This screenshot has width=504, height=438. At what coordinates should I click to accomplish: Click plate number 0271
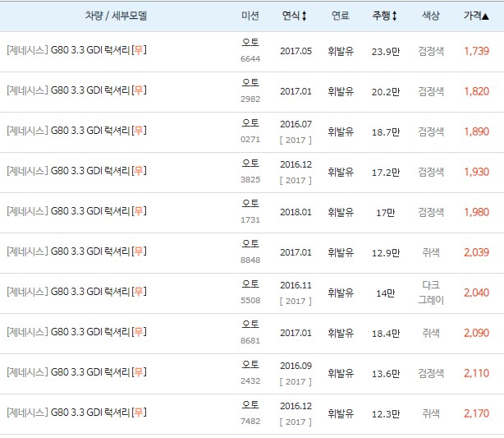pos(250,140)
